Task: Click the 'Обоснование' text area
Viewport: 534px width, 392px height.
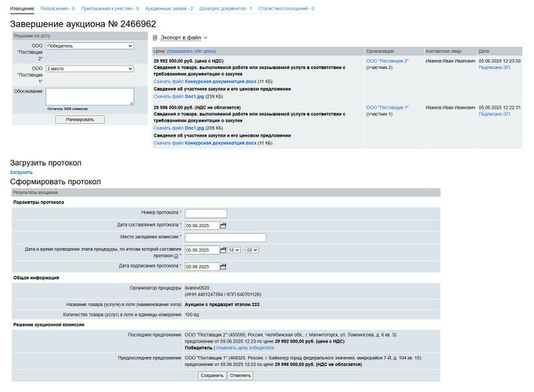Action: [x=89, y=96]
